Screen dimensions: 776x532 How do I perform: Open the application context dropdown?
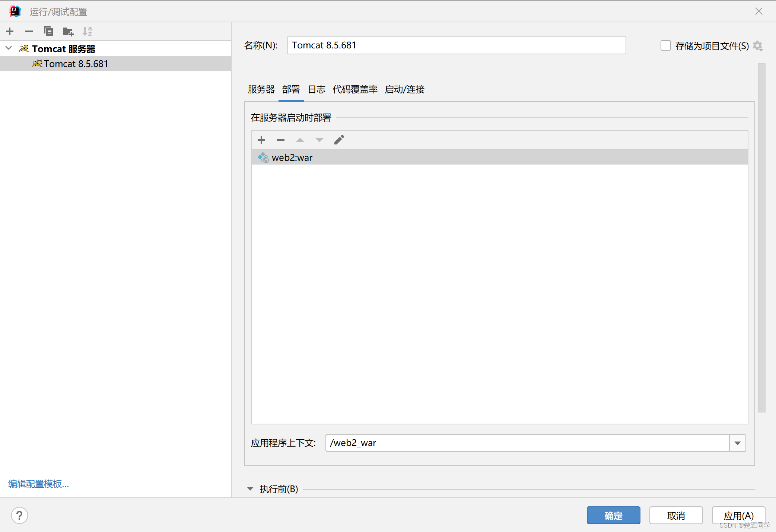pyautogui.click(x=738, y=443)
